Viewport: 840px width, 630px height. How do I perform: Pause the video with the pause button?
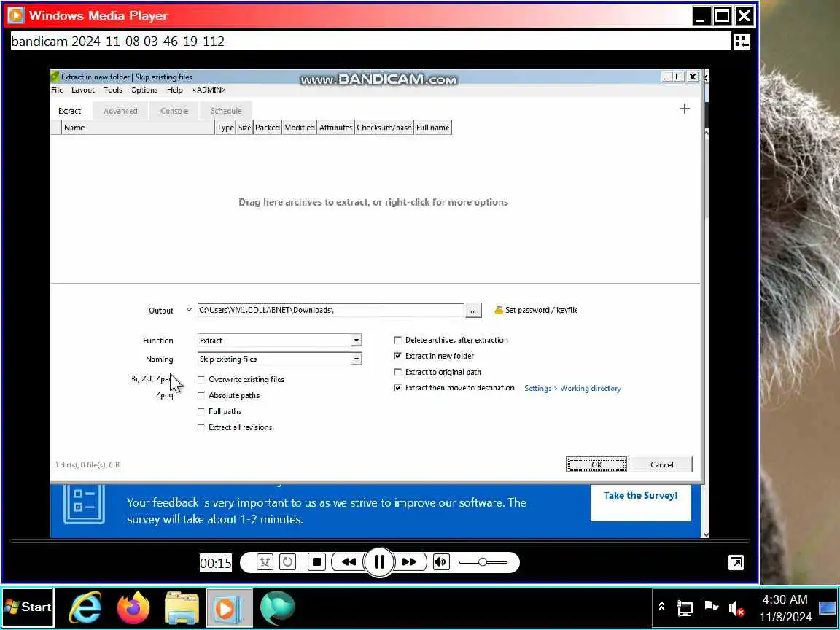[x=379, y=562]
